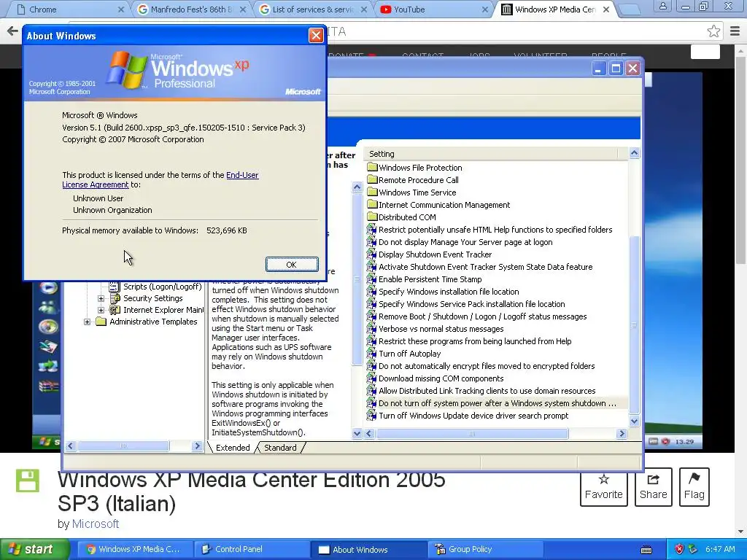
Task: Open the Start menu
Action: click(34, 550)
